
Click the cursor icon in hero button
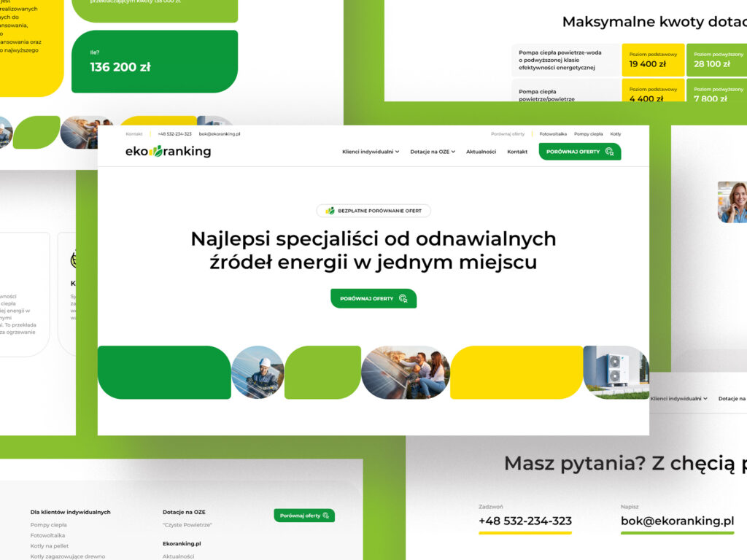(x=403, y=298)
